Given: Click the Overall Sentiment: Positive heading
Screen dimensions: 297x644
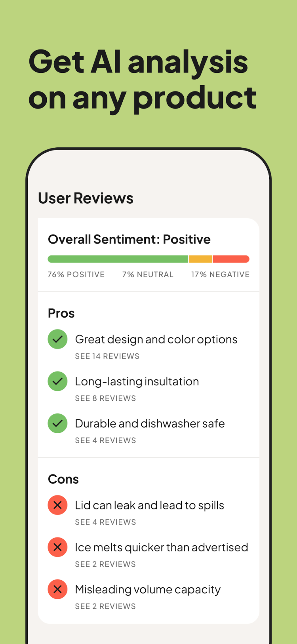Looking at the screenshot, I should 129,239.
